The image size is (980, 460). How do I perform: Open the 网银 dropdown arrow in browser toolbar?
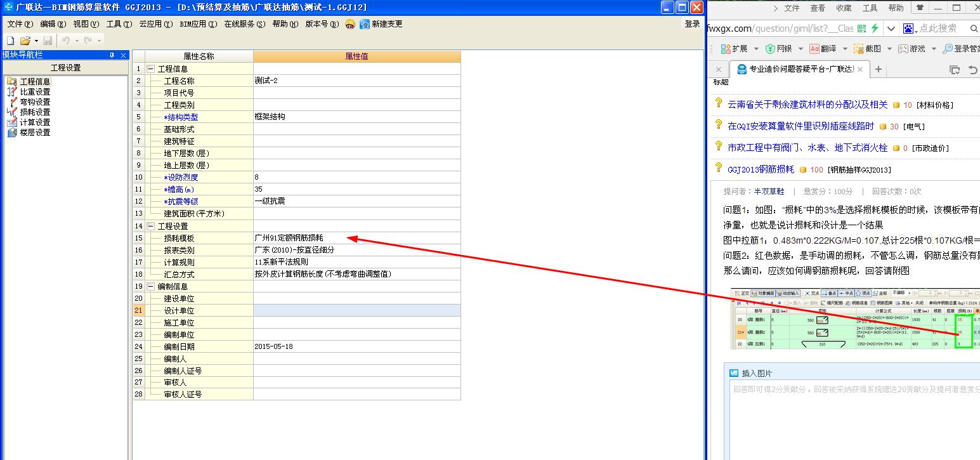[x=800, y=49]
